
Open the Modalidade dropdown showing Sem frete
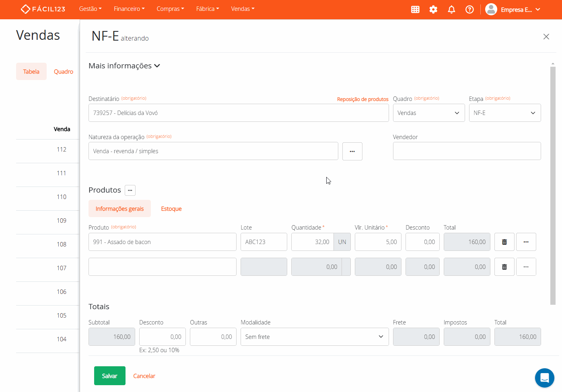(x=314, y=337)
